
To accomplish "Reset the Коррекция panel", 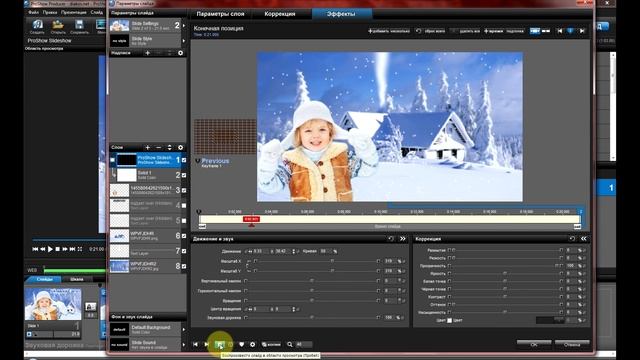I will click(x=572, y=239).
